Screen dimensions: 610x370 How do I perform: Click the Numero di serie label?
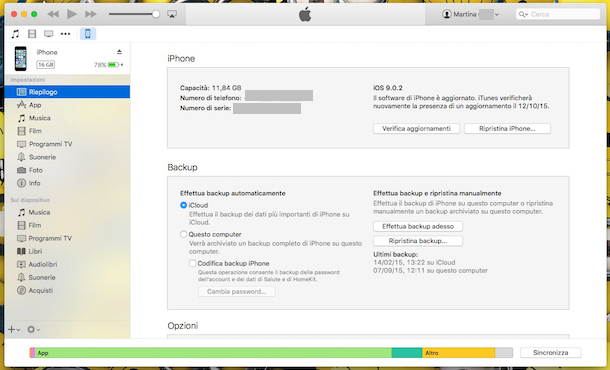[x=205, y=108]
